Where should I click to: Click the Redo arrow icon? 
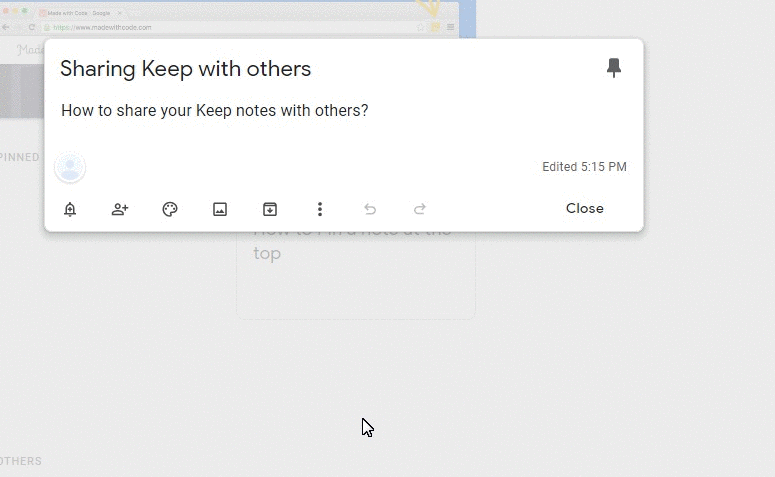coord(420,209)
